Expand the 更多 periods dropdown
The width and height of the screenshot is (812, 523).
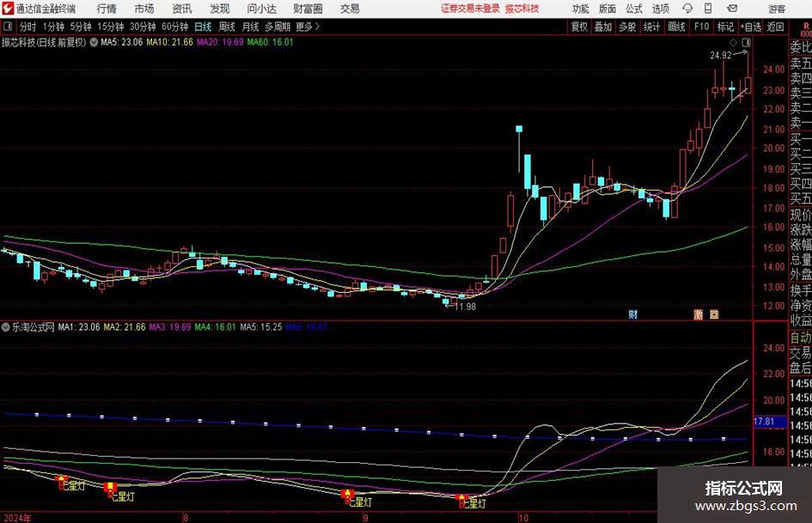coord(308,27)
